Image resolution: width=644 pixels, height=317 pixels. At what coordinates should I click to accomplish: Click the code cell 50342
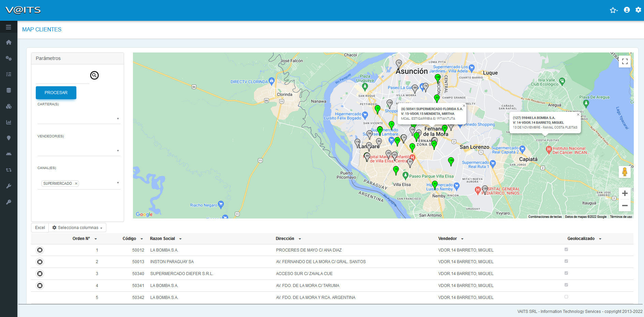[x=138, y=298]
